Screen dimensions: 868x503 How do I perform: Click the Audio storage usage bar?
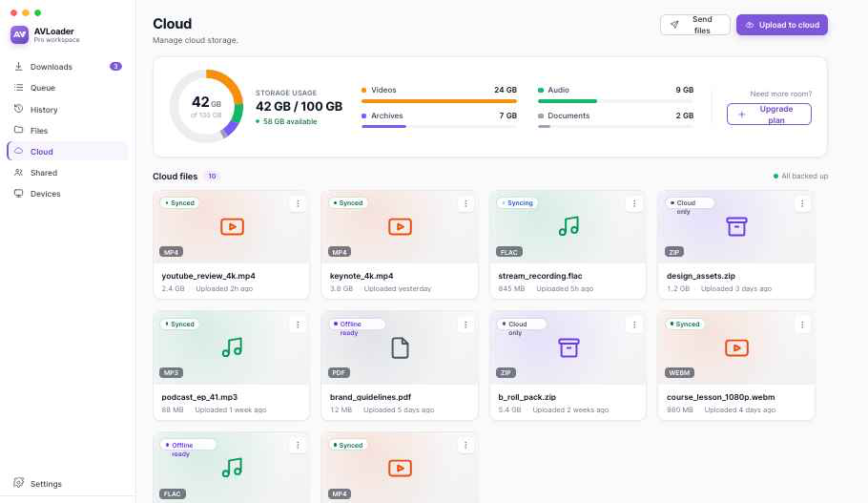pyautogui.click(x=615, y=101)
